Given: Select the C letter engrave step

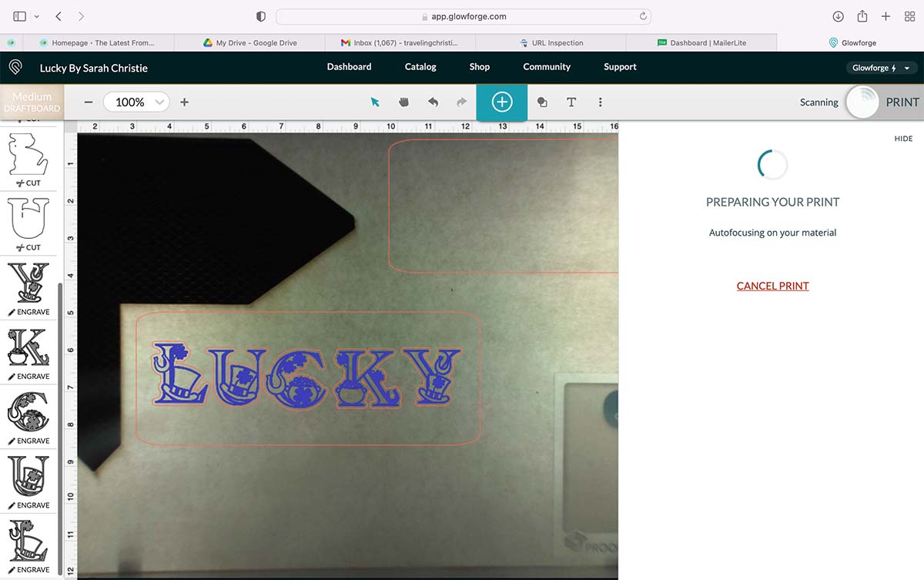Looking at the screenshot, I should [28, 418].
